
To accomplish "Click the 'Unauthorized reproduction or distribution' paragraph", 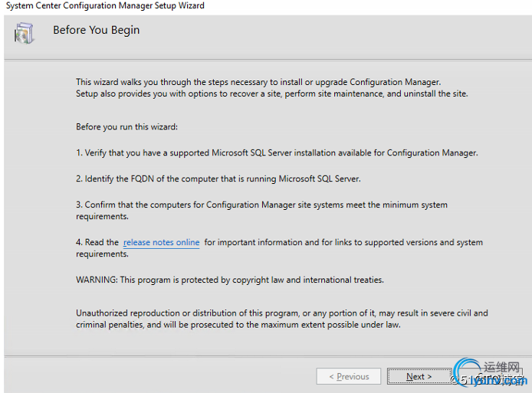I will pyautogui.click(x=282, y=319).
